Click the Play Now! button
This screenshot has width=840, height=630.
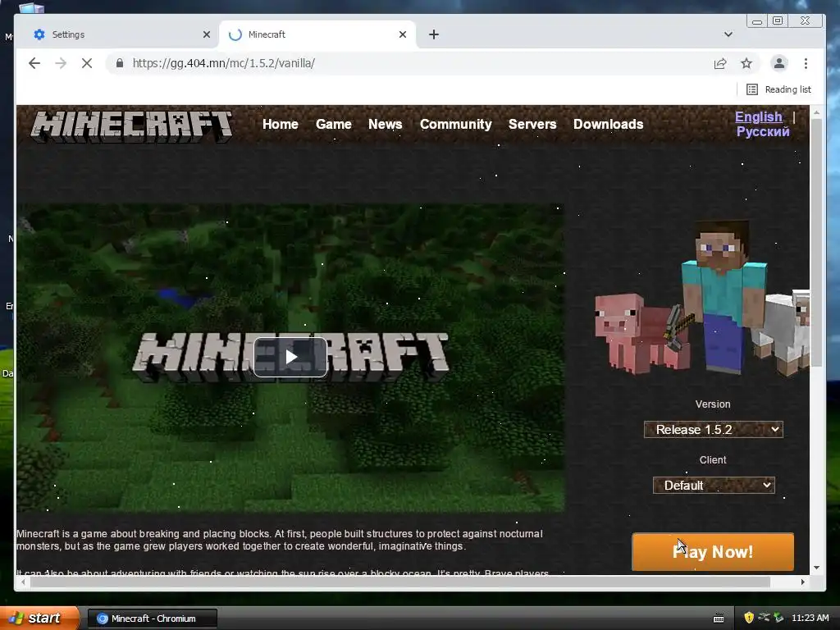713,552
